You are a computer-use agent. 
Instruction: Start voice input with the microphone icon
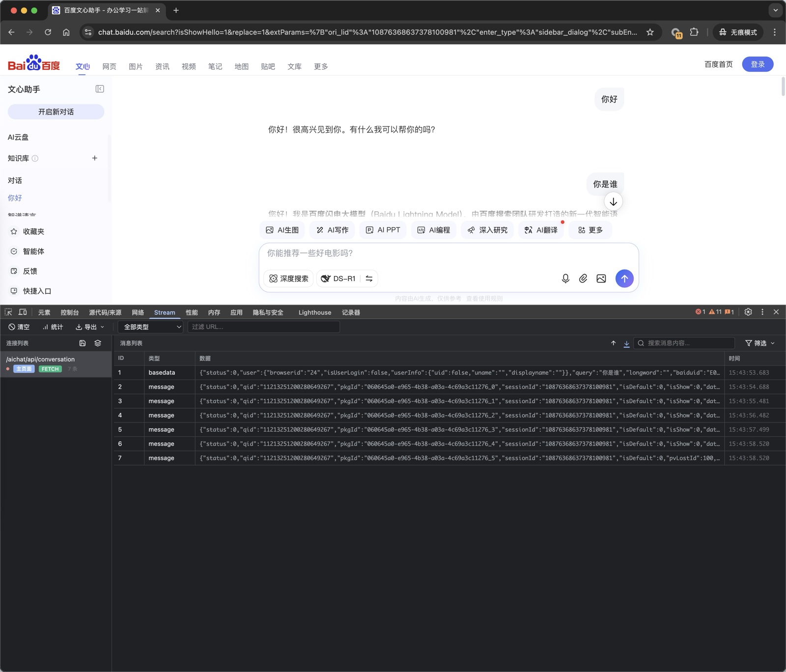tap(565, 279)
